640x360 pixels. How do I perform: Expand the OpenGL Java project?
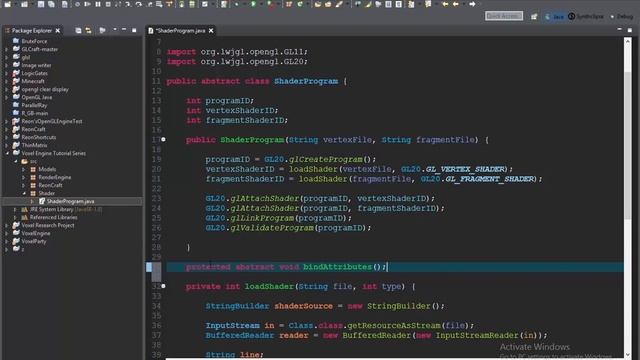pos(7,97)
